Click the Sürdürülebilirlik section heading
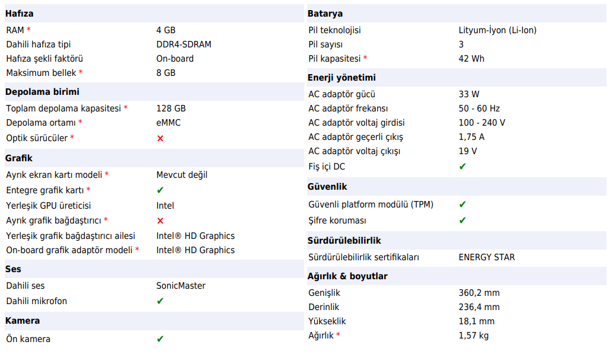Viewport: 613px width, 364px height. [344, 241]
